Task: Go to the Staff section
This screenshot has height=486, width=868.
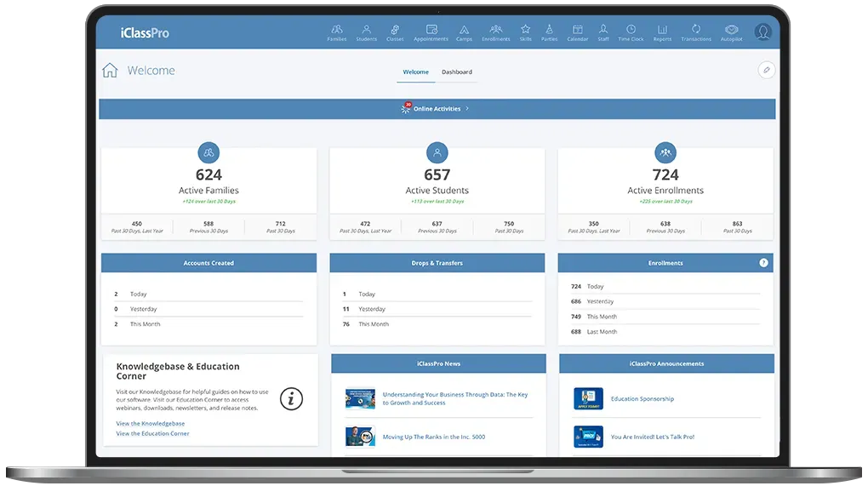Action: point(602,32)
